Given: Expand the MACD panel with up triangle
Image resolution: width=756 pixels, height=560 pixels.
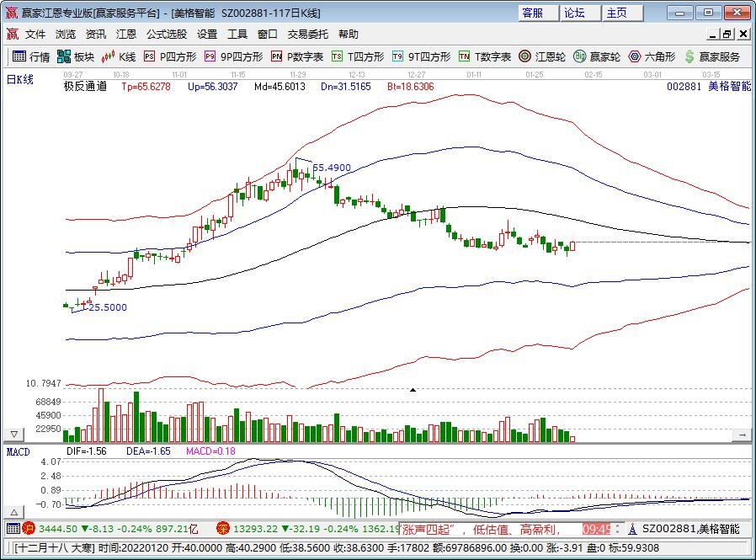Looking at the screenshot, I should (x=14, y=512).
